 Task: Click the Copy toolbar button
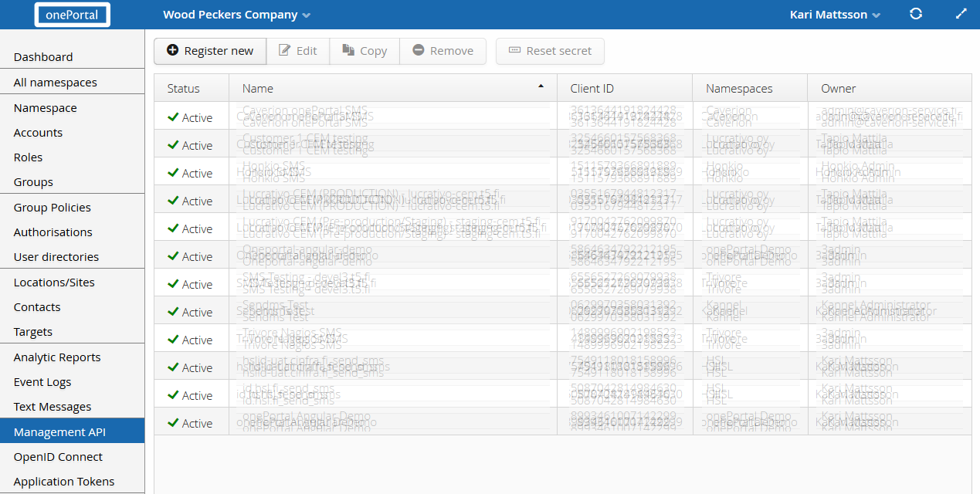[364, 51]
